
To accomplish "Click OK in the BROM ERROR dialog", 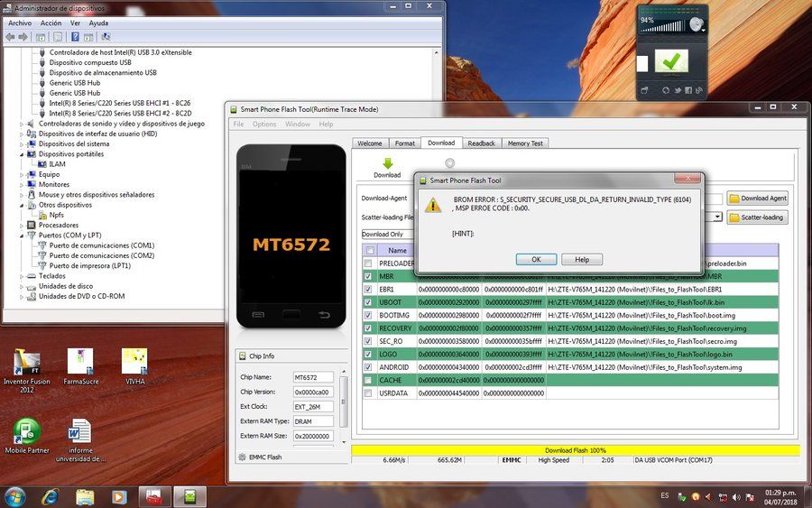I will click(x=536, y=260).
